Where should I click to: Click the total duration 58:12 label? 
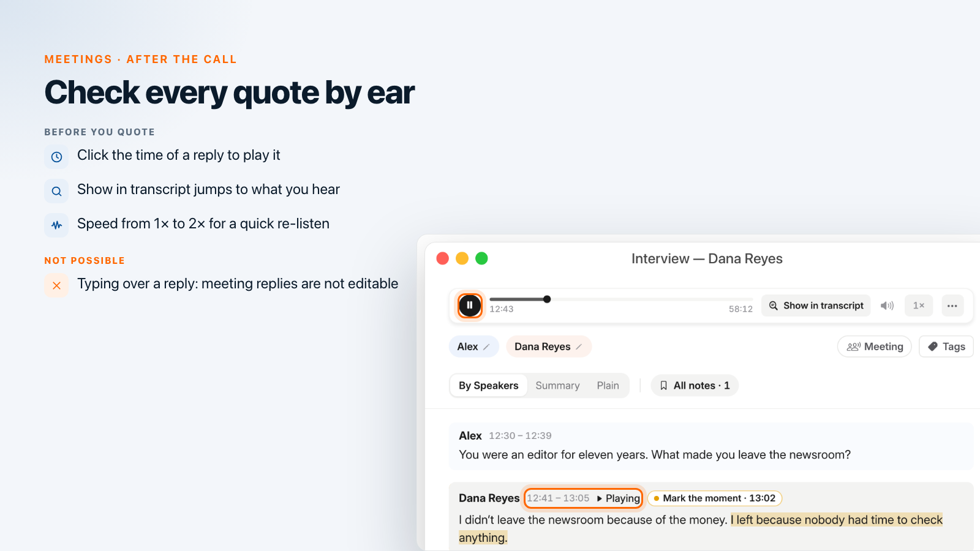(x=741, y=309)
